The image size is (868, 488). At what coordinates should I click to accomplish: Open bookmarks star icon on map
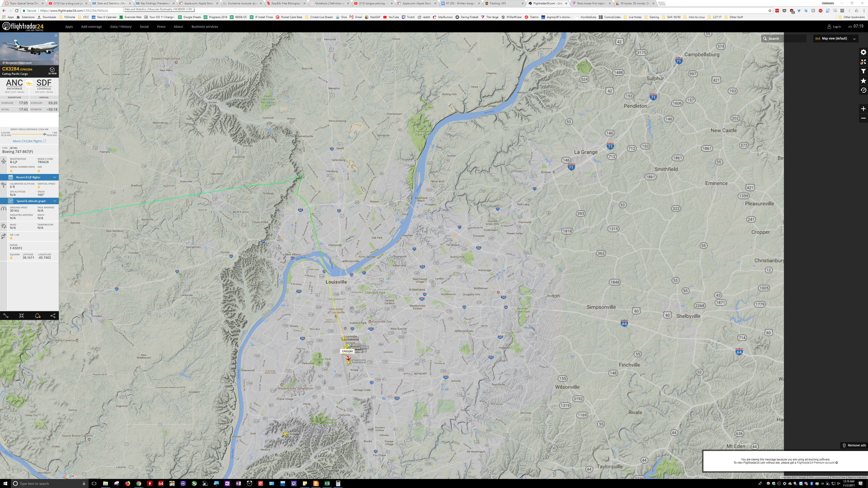pyautogui.click(x=863, y=81)
